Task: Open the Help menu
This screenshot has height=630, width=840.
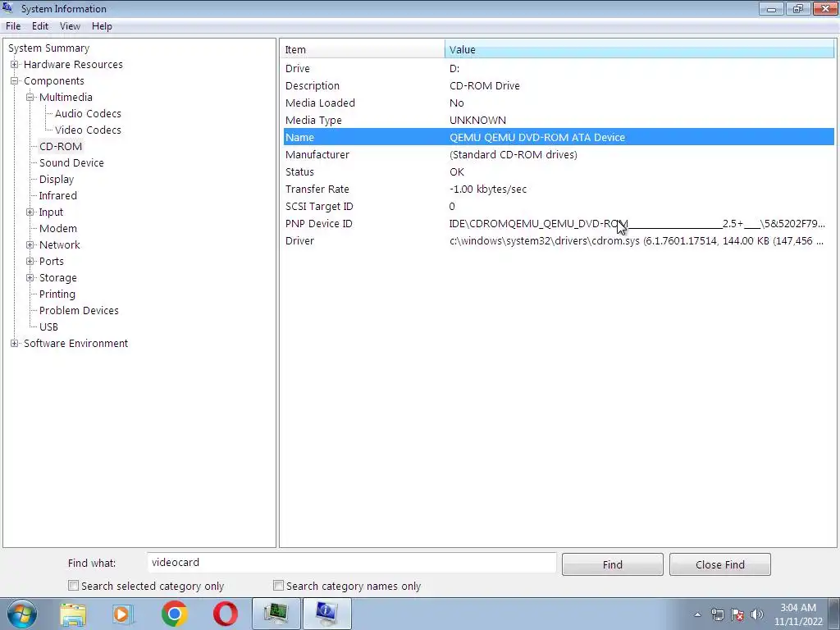Action: click(x=102, y=26)
